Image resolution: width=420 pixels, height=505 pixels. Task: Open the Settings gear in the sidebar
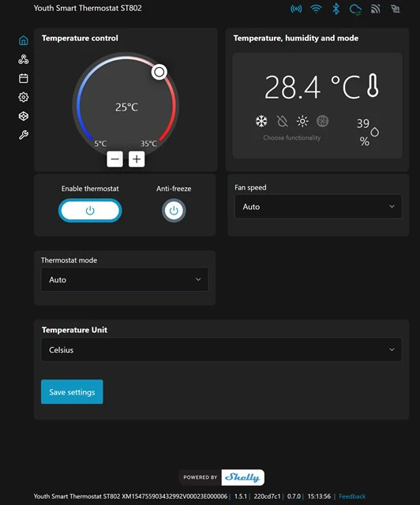(24, 97)
